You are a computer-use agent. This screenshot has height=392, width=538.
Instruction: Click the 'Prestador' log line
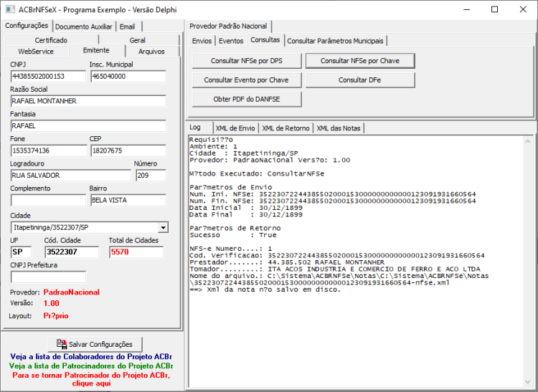(x=287, y=262)
